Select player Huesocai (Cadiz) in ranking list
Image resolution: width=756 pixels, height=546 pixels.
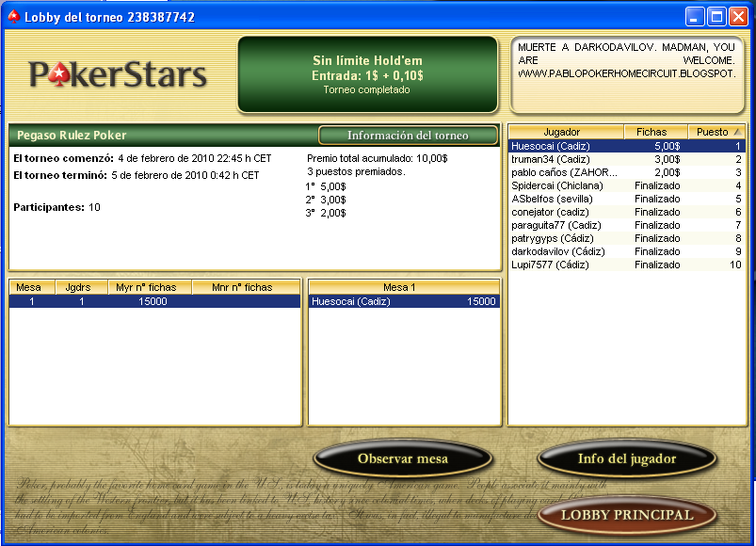[565, 146]
